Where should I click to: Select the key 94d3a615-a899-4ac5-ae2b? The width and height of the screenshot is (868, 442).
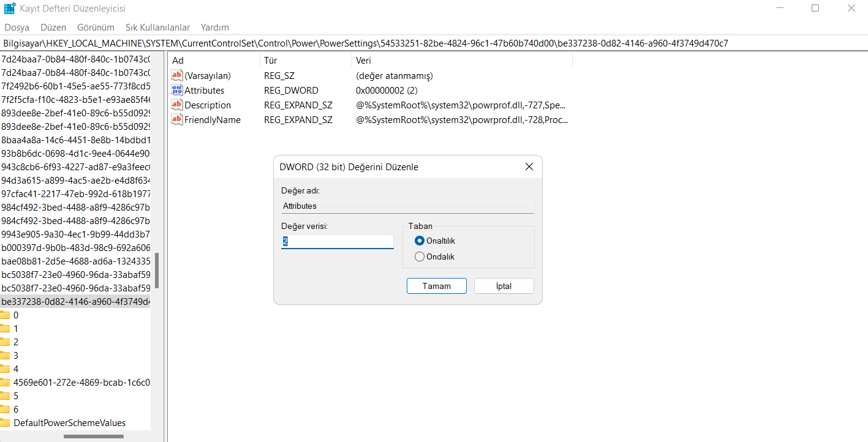point(75,180)
